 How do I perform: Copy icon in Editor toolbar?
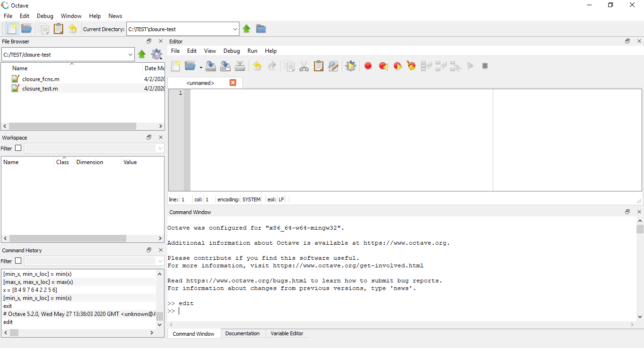[289, 66]
